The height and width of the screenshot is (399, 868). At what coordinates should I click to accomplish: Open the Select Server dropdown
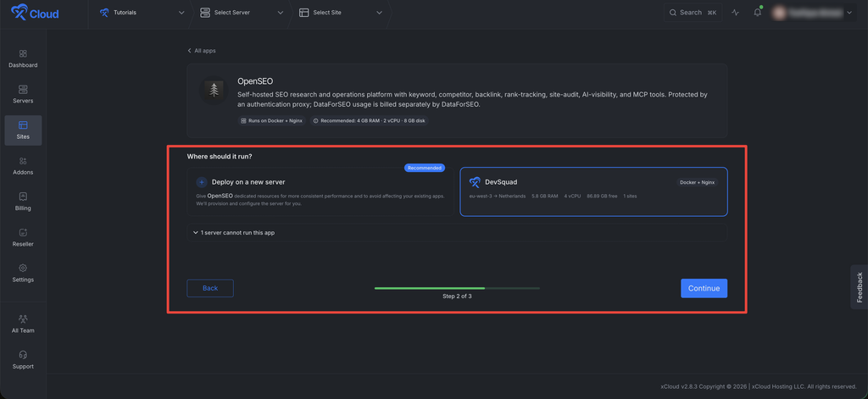[x=242, y=13]
